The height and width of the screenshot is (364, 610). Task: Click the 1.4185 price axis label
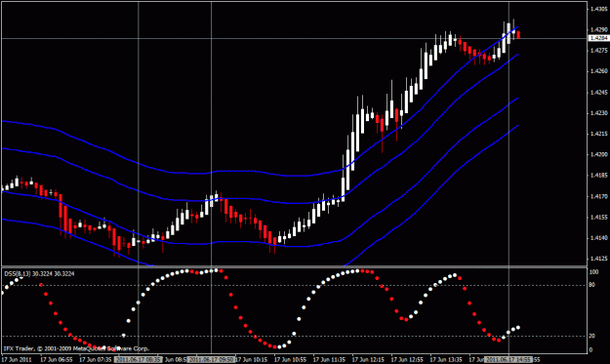599,176
